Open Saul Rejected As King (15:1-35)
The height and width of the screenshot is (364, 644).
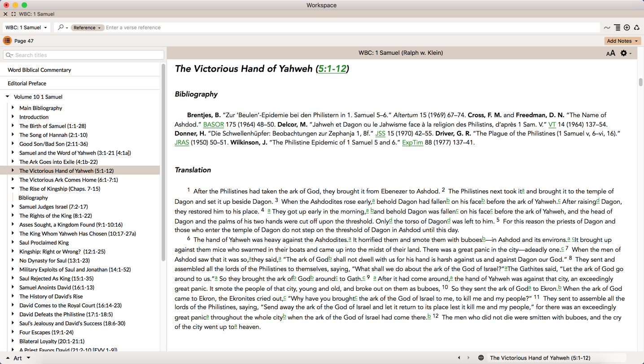pos(57,279)
